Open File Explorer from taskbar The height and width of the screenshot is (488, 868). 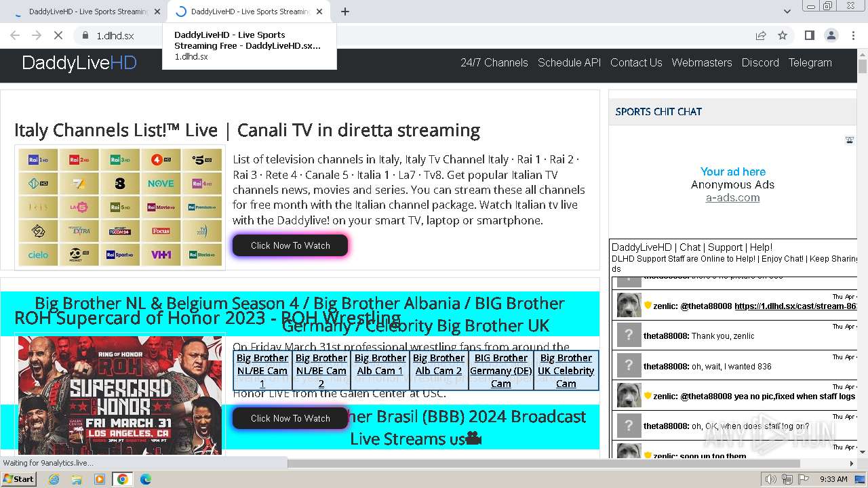tap(77, 479)
